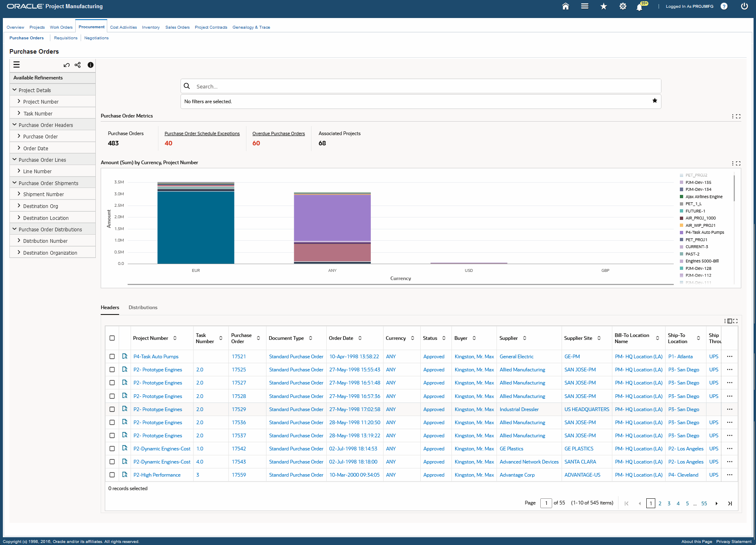The height and width of the screenshot is (545, 756).
Task: Open purchase order 17537 link
Action: (x=239, y=435)
